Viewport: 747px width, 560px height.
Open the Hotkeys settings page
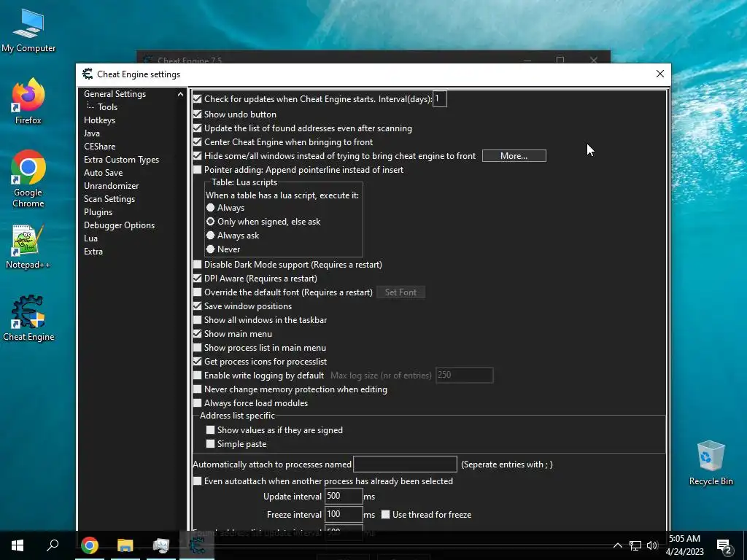click(99, 120)
